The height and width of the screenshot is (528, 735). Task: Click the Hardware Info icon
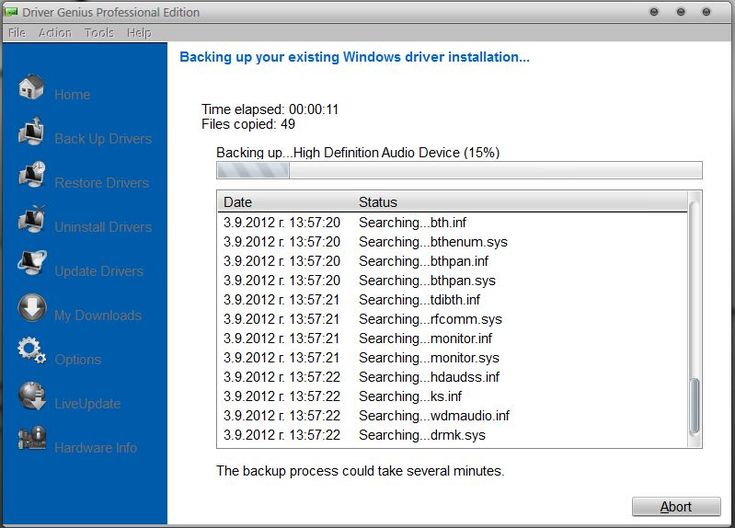tap(31, 439)
